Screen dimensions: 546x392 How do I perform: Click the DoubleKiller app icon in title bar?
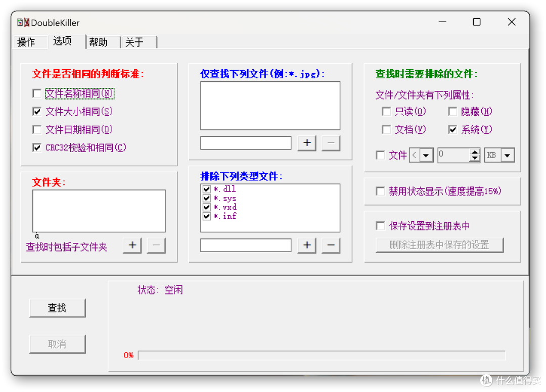(23, 23)
